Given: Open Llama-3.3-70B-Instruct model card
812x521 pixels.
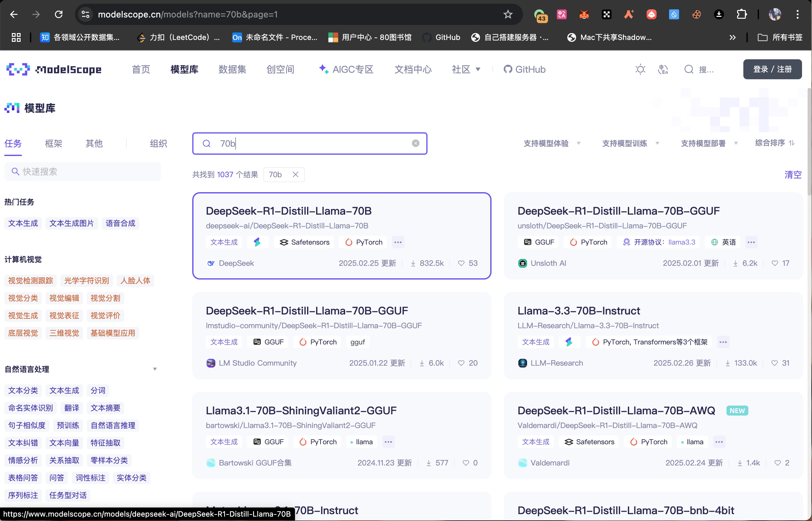Looking at the screenshot, I should 579,310.
